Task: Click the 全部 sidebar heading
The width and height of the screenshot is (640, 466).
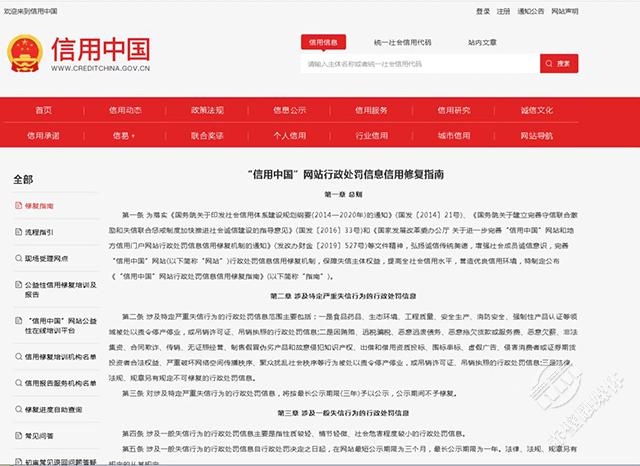Action: pyautogui.click(x=23, y=179)
